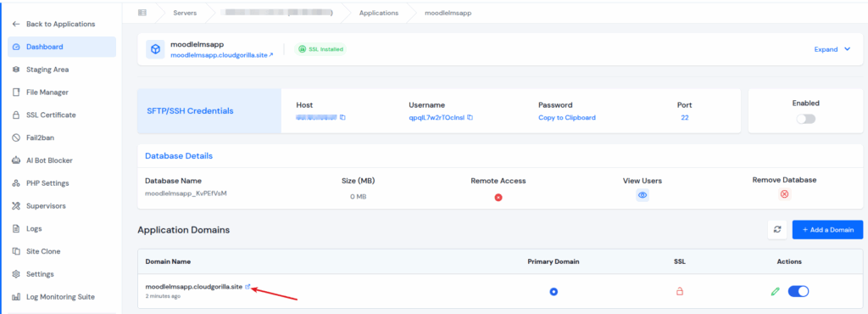Click Copy to Clipboard password link

(567, 117)
